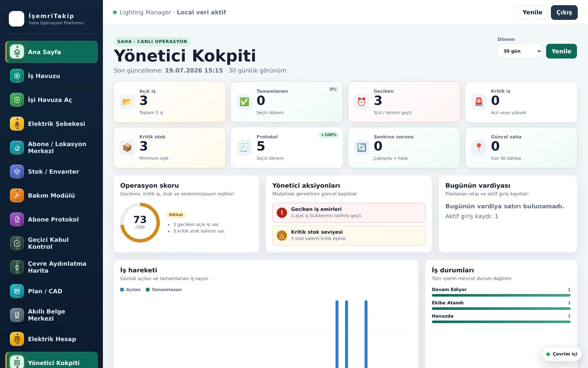Click the Plan / CAD icon
Screen dimensions: 588x368
pyautogui.click(x=17, y=291)
